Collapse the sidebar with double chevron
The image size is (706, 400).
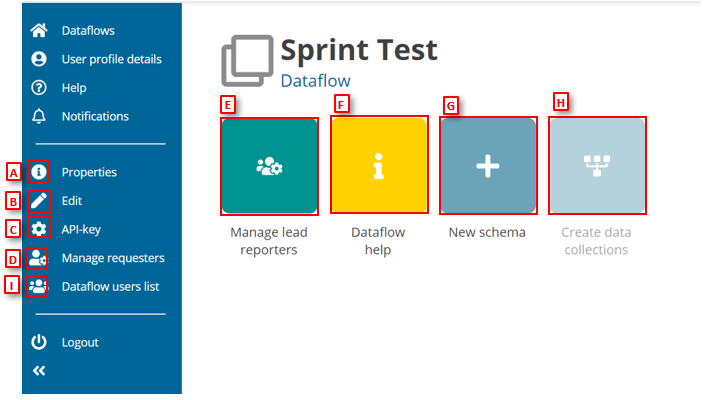coord(39,370)
